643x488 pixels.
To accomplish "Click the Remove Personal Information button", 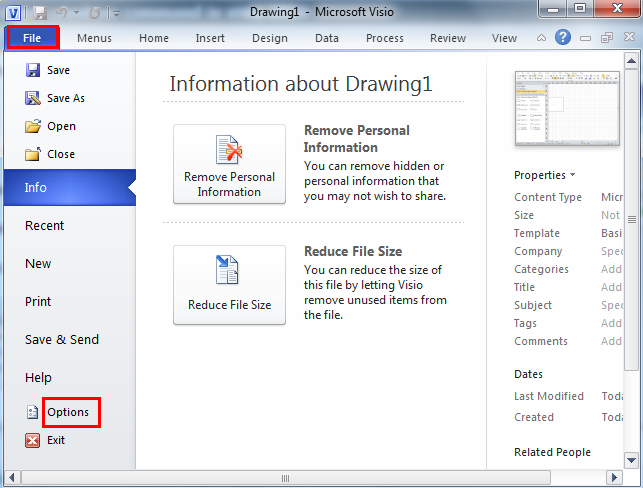I will (229, 164).
